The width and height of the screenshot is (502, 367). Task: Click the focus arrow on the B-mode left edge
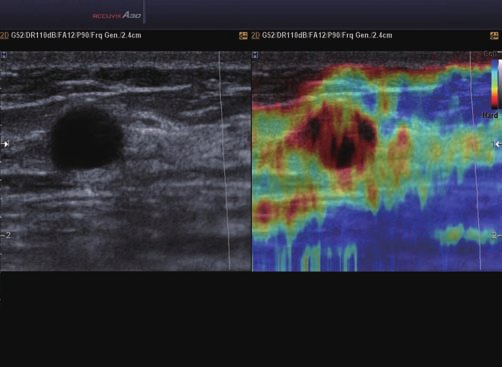tap(5, 144)
